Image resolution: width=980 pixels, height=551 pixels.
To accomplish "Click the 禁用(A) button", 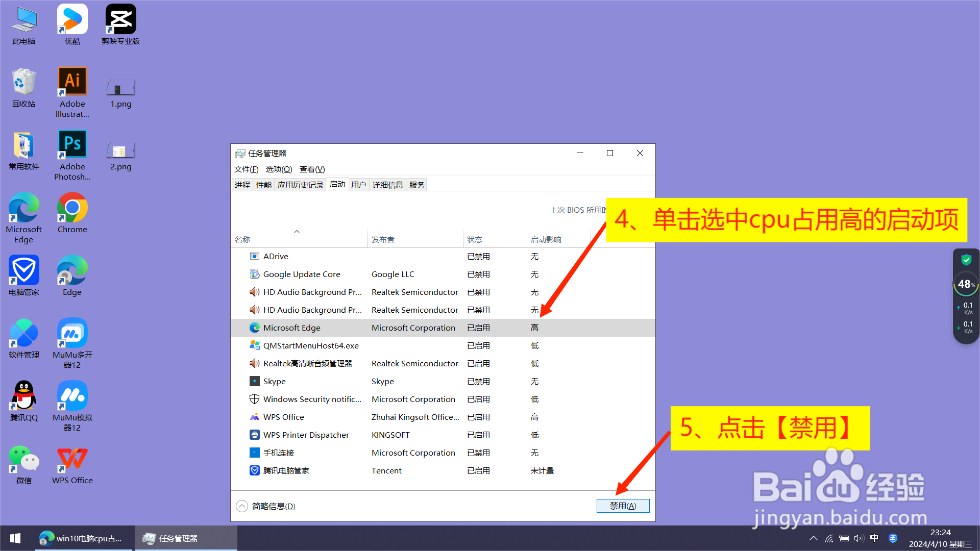I will click(623, 506).
